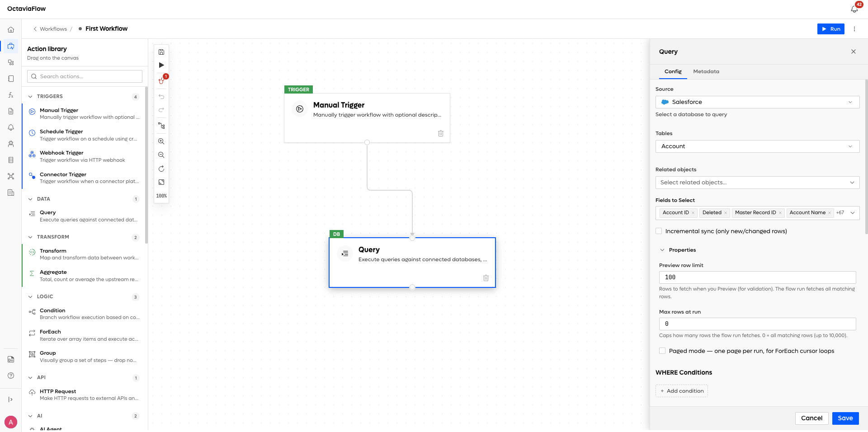The image size is (868, 432).
Task: Click the auto-layout icon in canvas toolbar
Action: pos(161,126)
